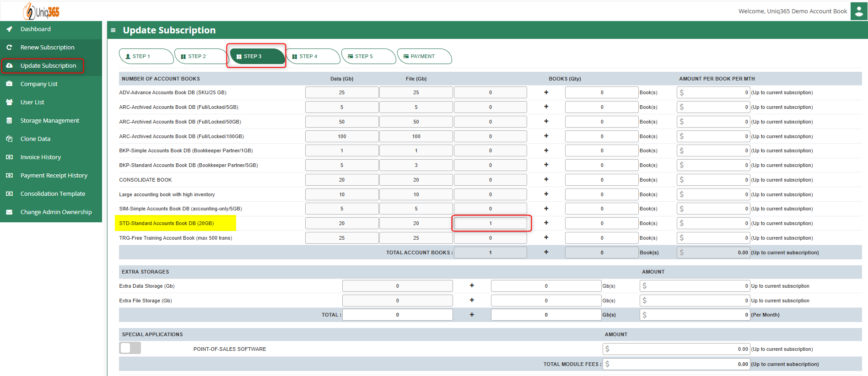Click the Books Qty field for CONSOLIDATE BOOK
Screen dimensions: 868x376
coord(602,180)
